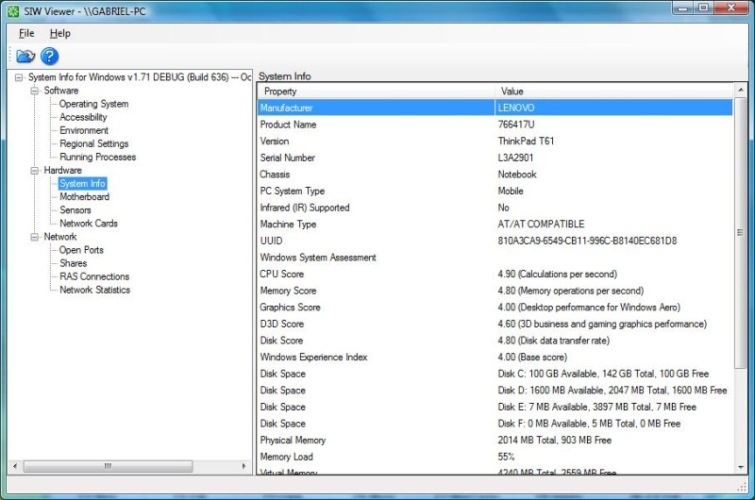Select Open Ports under Network
755x500 pixels.
(x=81, y=250)
